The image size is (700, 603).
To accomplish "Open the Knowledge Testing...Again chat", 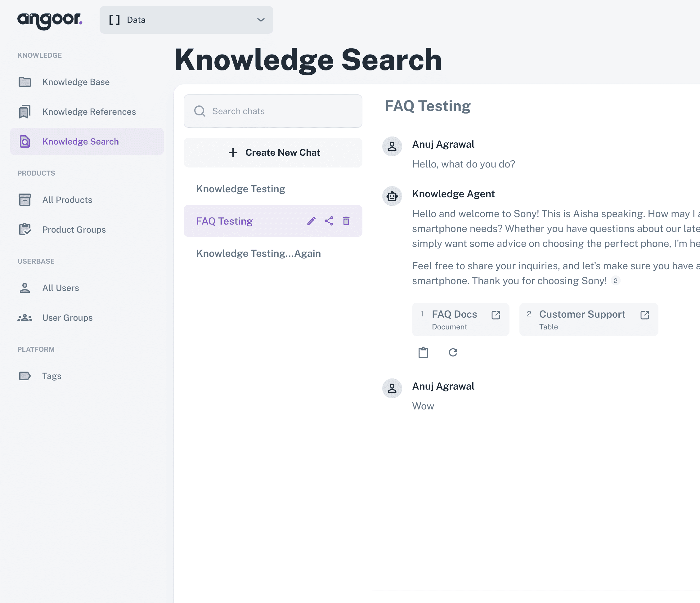I will (258, 253).
